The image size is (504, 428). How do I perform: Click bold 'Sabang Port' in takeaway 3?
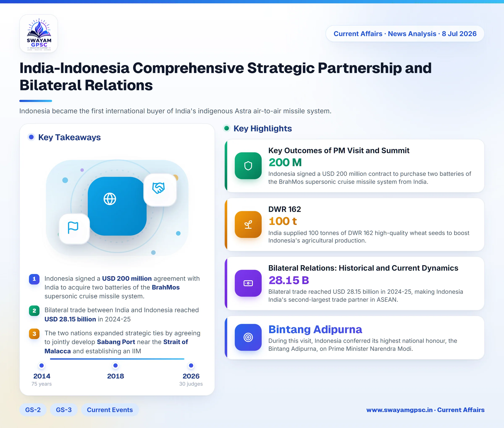[116, 342]
